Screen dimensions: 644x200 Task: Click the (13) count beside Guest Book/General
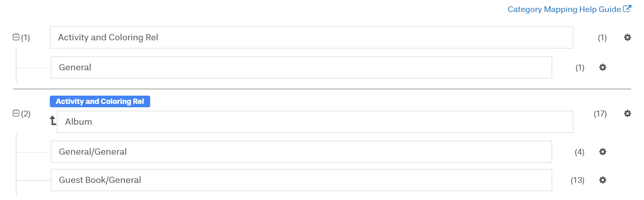coord(577,180)
